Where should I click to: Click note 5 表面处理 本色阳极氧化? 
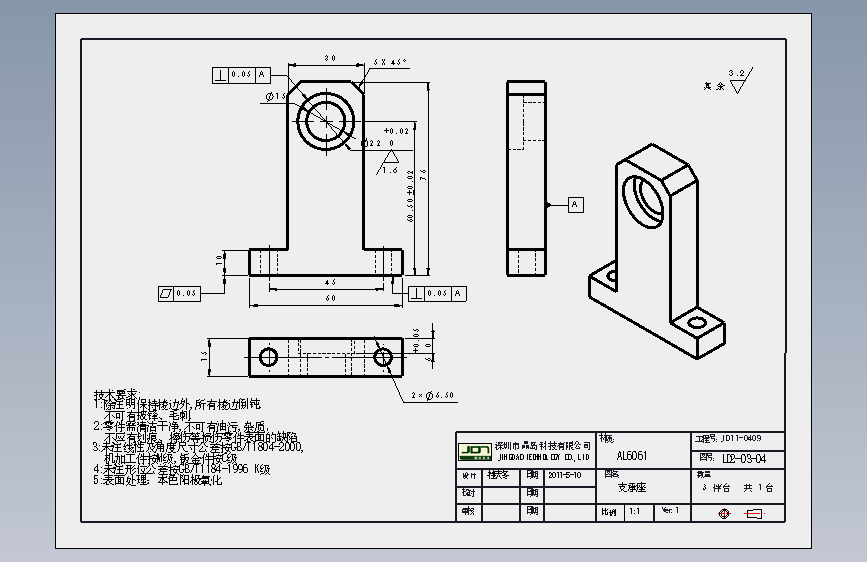click(158, 480)
